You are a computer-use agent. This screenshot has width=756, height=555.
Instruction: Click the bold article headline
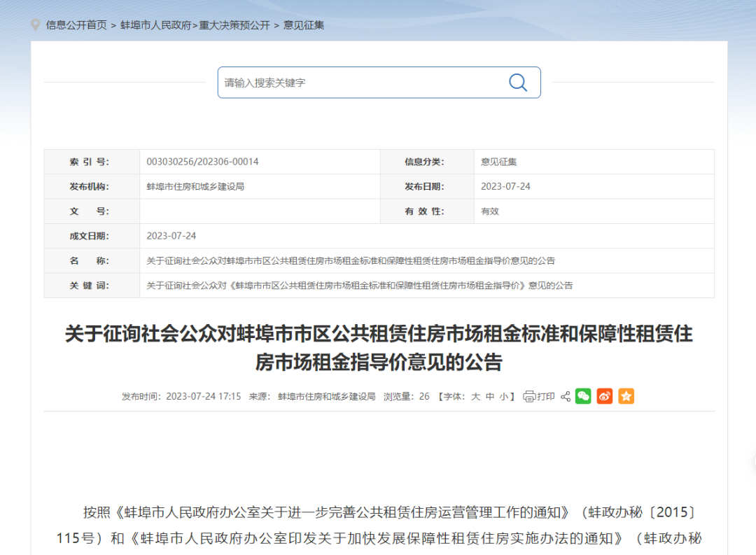[x=379, y=348]
